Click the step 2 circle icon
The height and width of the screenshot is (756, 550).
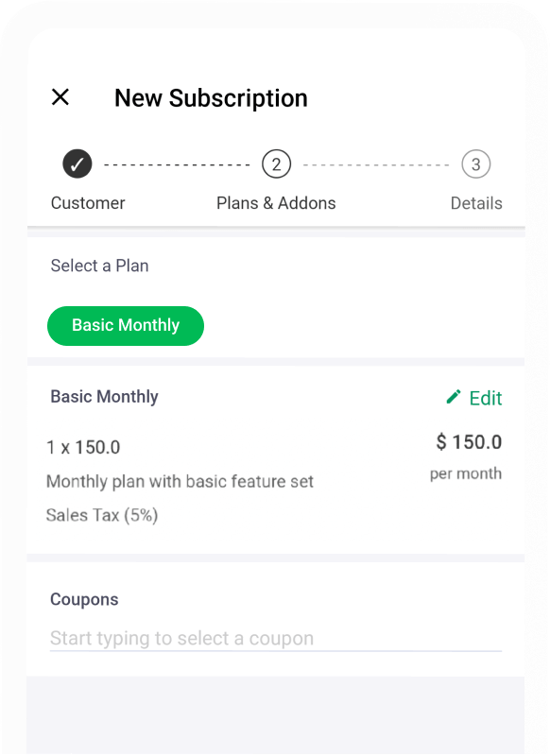coord(276,163)
